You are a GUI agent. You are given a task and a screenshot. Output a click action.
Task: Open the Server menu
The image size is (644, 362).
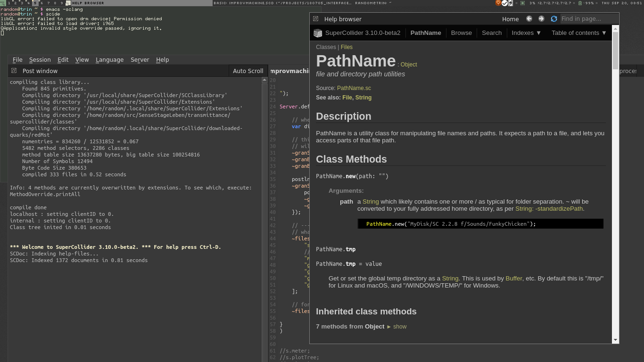pyautogui.click(x=140, y=60)
